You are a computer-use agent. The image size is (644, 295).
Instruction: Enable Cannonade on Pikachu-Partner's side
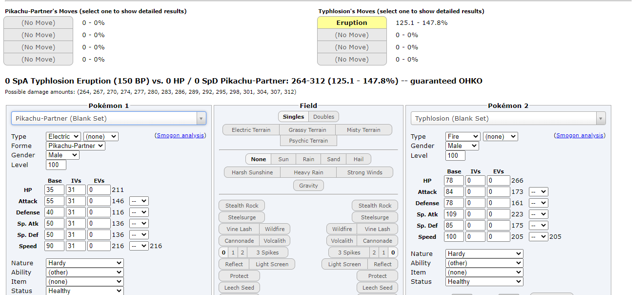click(x=239, y=241)
